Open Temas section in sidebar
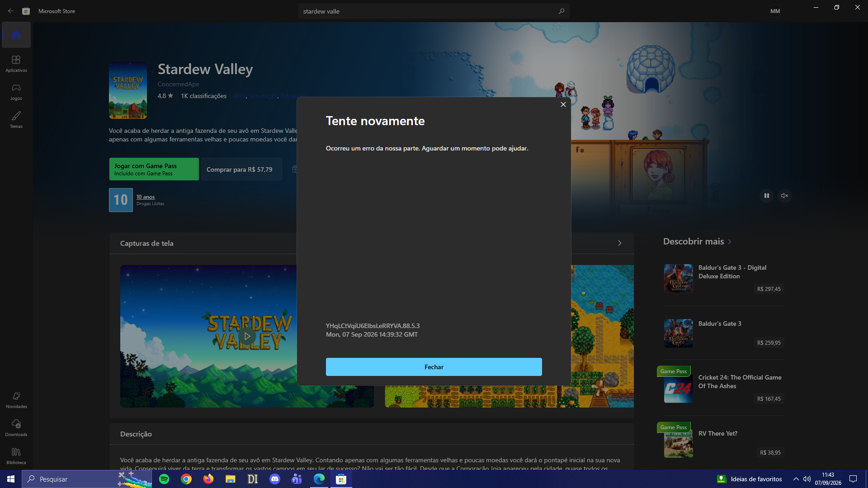Image resolution: width=868 pixels, height=488 pixels. tap(16, 120)
